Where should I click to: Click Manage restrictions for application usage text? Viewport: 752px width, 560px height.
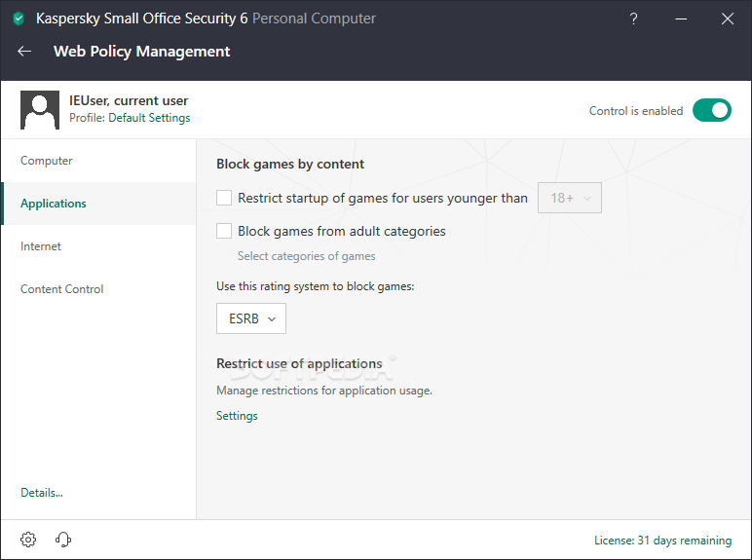pos(324,391)
